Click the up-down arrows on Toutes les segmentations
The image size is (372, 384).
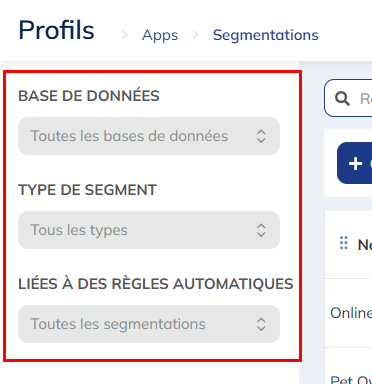pyautogui.click(x=261, y=324)
